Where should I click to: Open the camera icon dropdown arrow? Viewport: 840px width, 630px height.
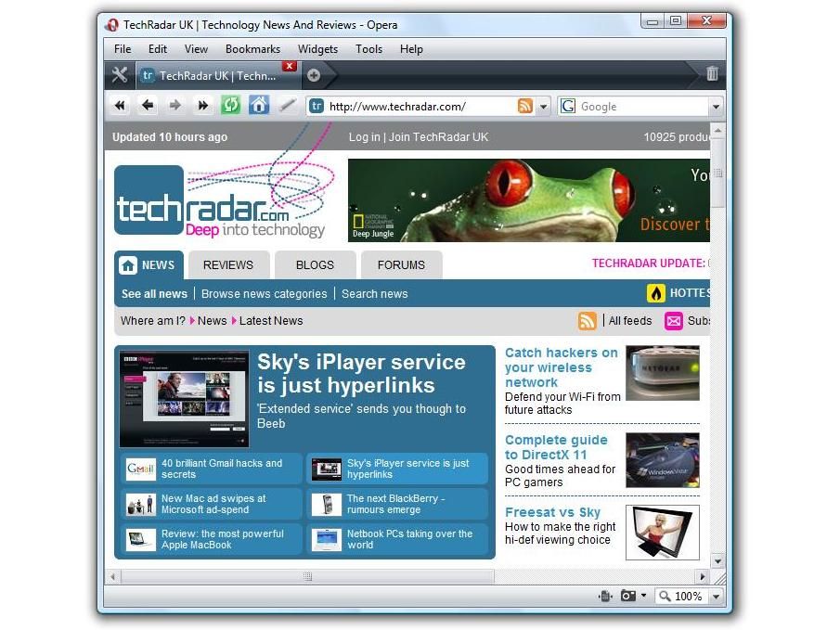(643, 596)
